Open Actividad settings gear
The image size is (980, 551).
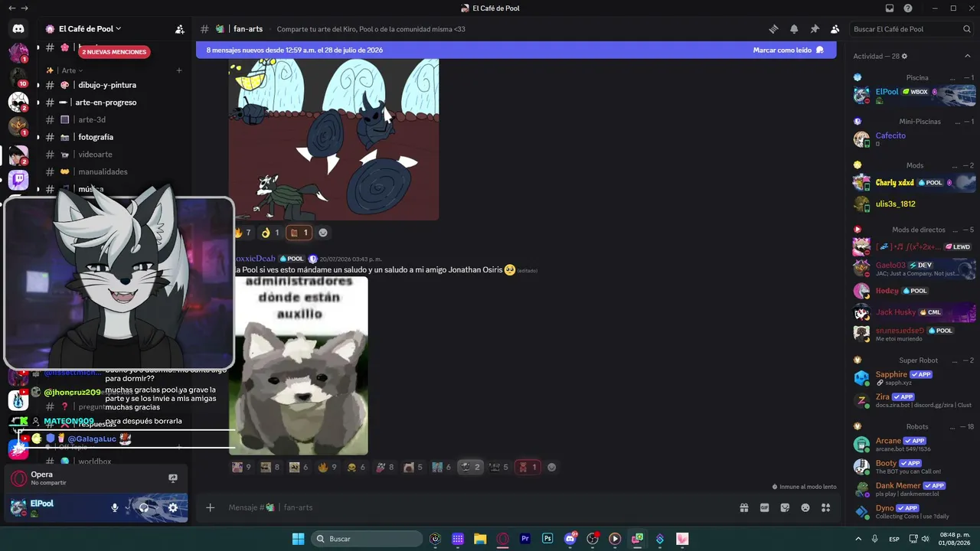[904, 56]
